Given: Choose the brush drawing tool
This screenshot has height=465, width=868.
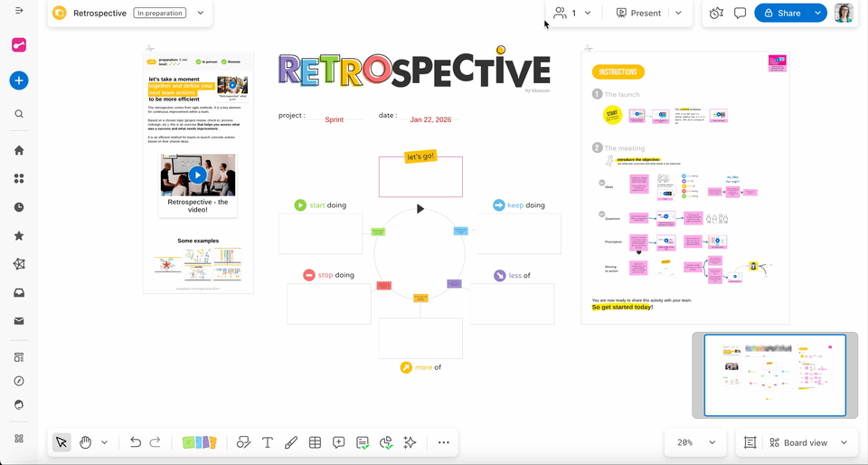Looking at the screenshot, I should 291,442.
